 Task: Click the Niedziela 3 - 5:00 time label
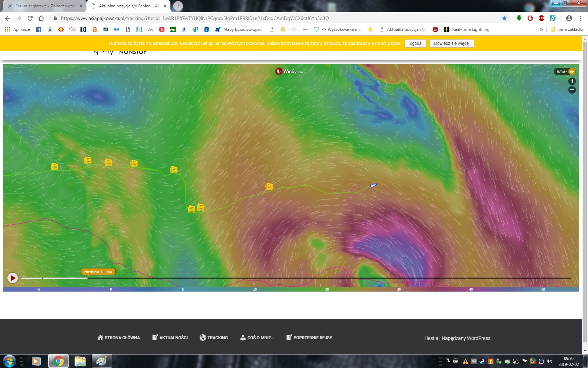point(98,272)
